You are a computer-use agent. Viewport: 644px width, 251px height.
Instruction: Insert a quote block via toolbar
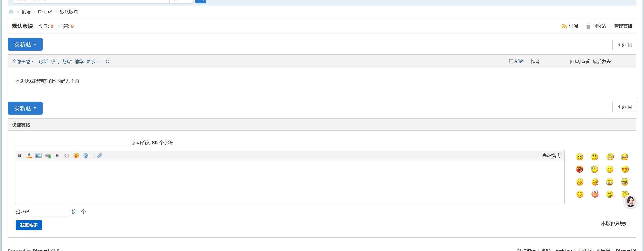point(57,156)
